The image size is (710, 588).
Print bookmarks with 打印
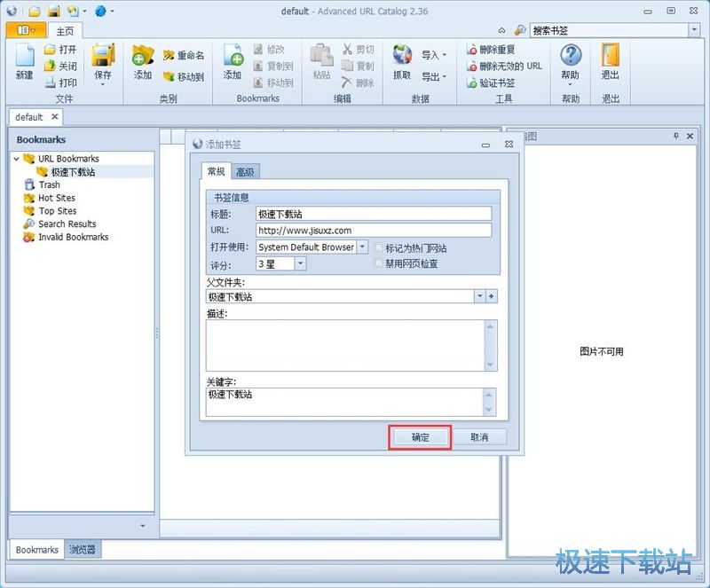(x=60, y=82)
